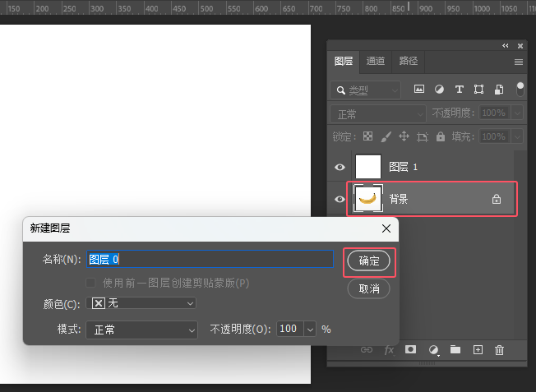
Task: Click the lock icon on 背景 layer
Action: (497, 199)
